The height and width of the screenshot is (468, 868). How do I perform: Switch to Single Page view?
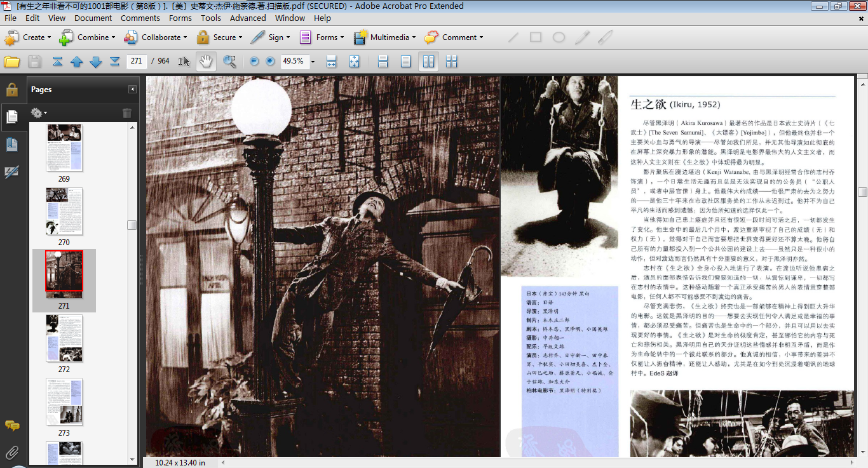pos(405,62)
